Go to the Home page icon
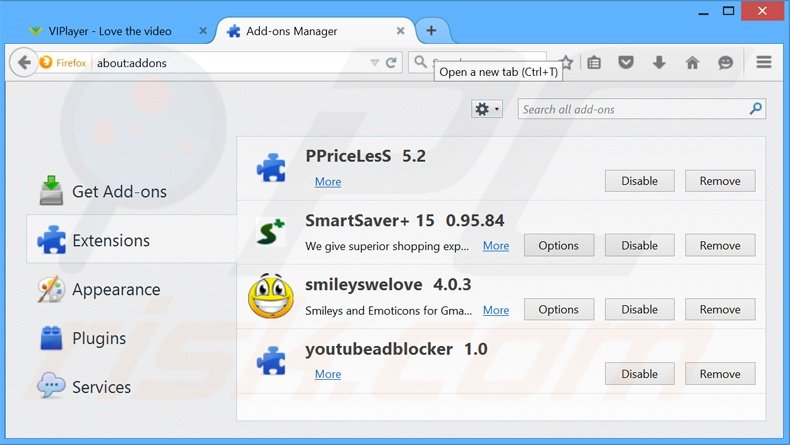The image size is (790, 445). [692, 62]
